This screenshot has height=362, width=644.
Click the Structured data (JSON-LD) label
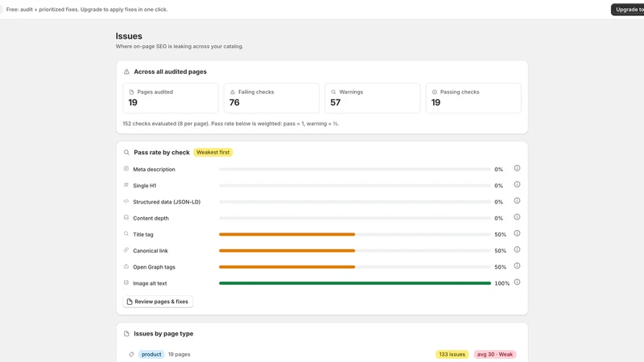(167, 202)
